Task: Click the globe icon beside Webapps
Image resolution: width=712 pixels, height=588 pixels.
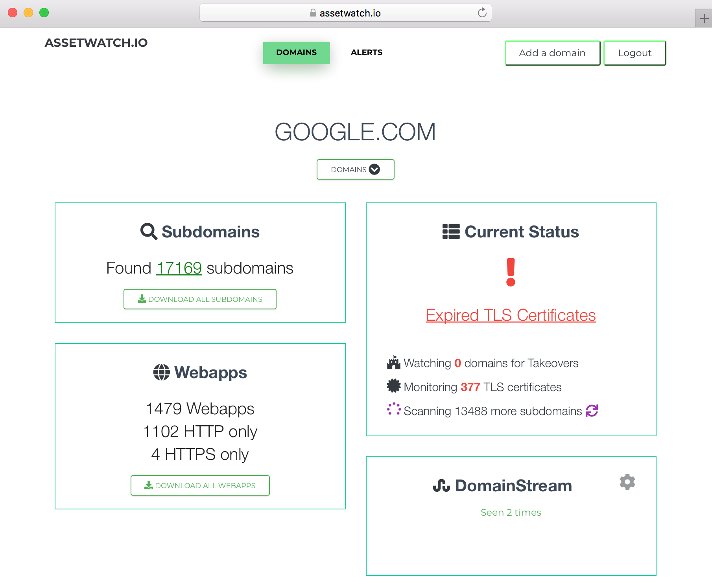Action: tap(161, 372)
